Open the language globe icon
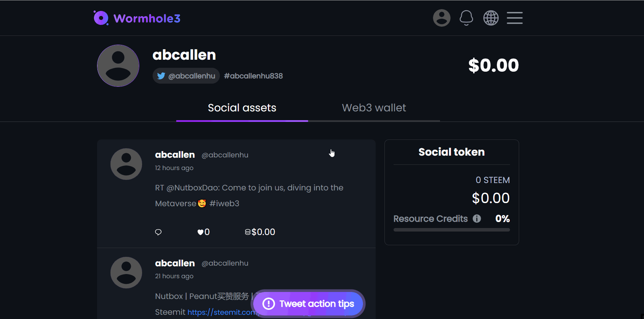Screen dimensions: 644x319 pos(491,18)
